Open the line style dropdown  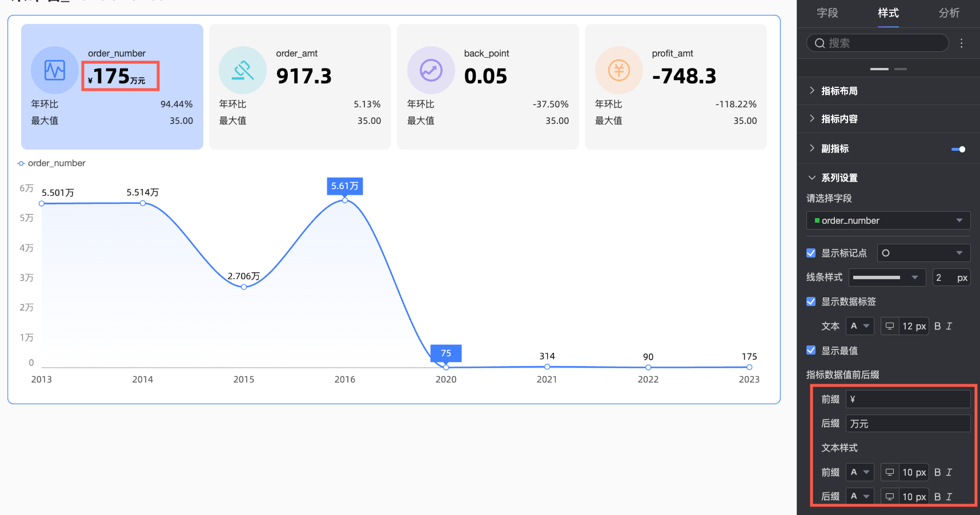pos(887,277)
